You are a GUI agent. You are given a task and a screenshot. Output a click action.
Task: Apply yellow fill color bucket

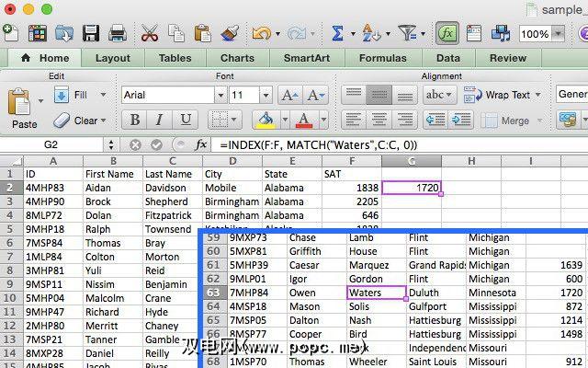coord(266,121)
